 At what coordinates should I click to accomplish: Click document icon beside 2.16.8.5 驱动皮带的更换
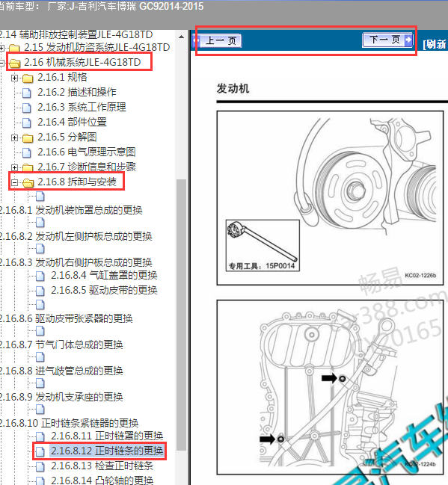(40, 291)
